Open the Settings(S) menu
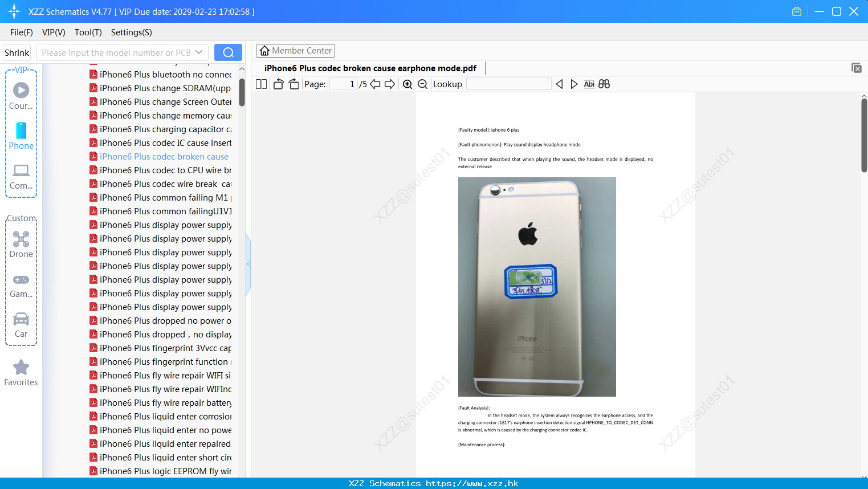Screen dimensions: 868x489 coord(132,32)
